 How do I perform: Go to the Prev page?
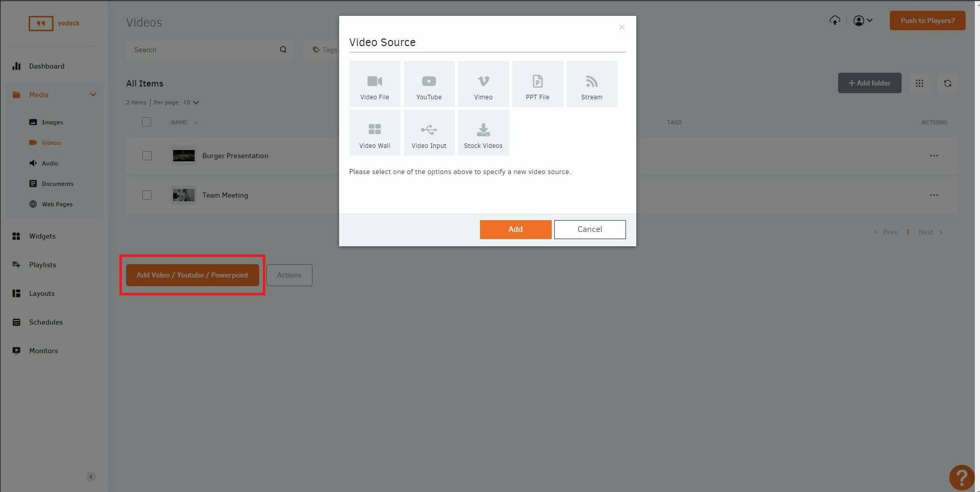(886, 232)
